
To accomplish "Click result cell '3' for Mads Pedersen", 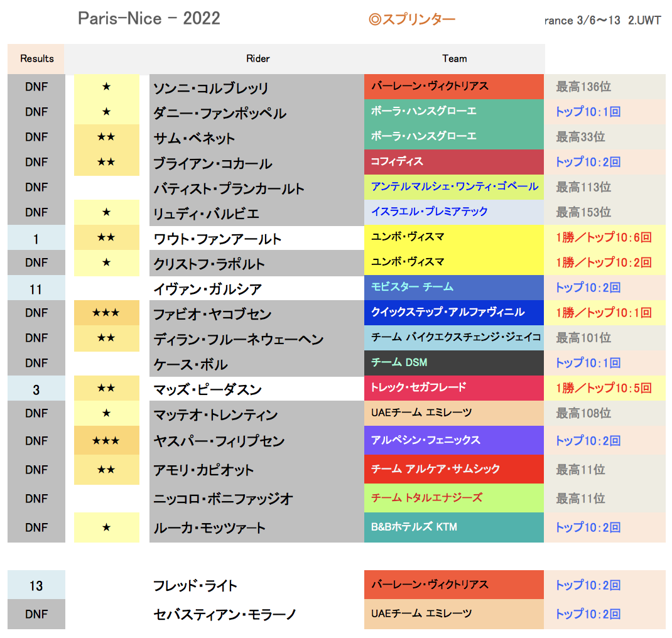I will 36,389.
